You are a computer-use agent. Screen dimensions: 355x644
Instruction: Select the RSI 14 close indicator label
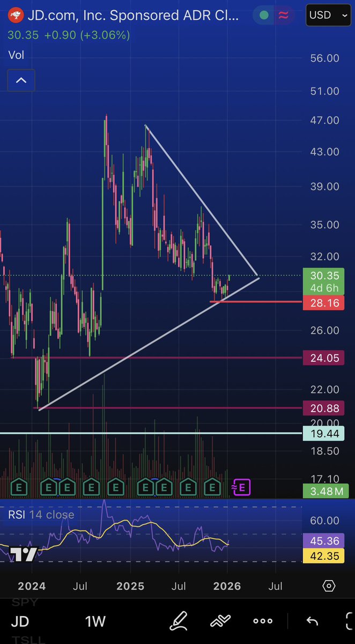[x=41, y=515]
